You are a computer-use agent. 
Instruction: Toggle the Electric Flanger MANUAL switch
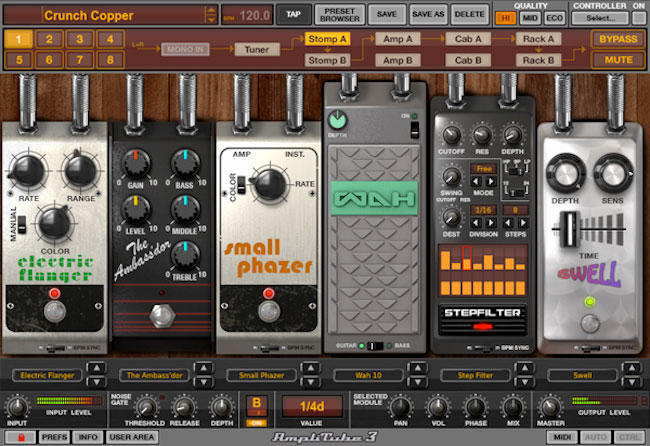22,224
